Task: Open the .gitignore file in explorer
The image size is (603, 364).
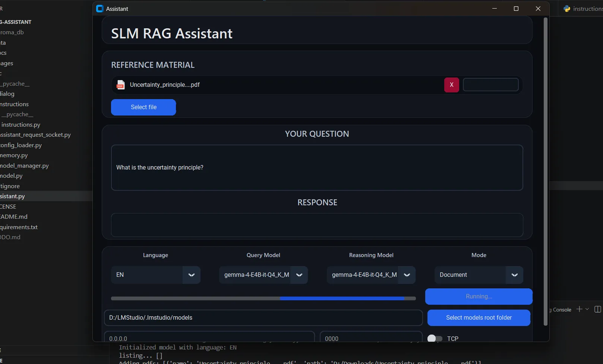Action: point(10,186)
